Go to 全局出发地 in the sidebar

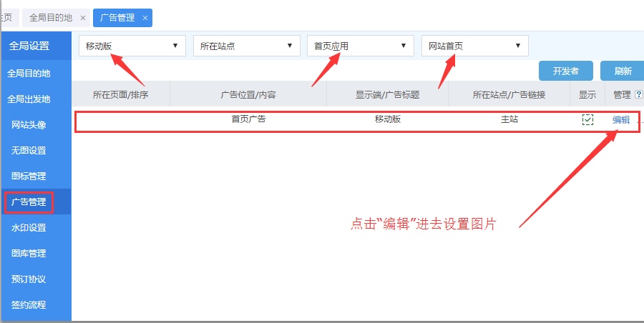(x=29, y=99)
